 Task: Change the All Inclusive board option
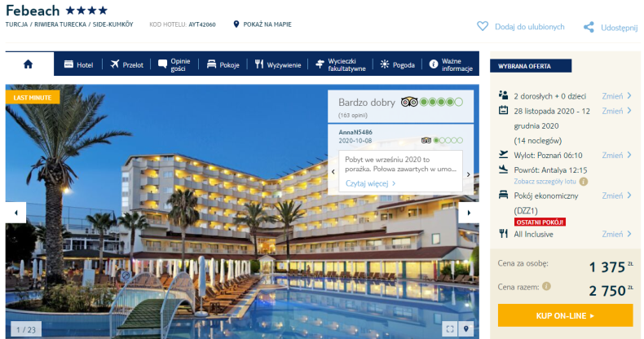[616, 234]
